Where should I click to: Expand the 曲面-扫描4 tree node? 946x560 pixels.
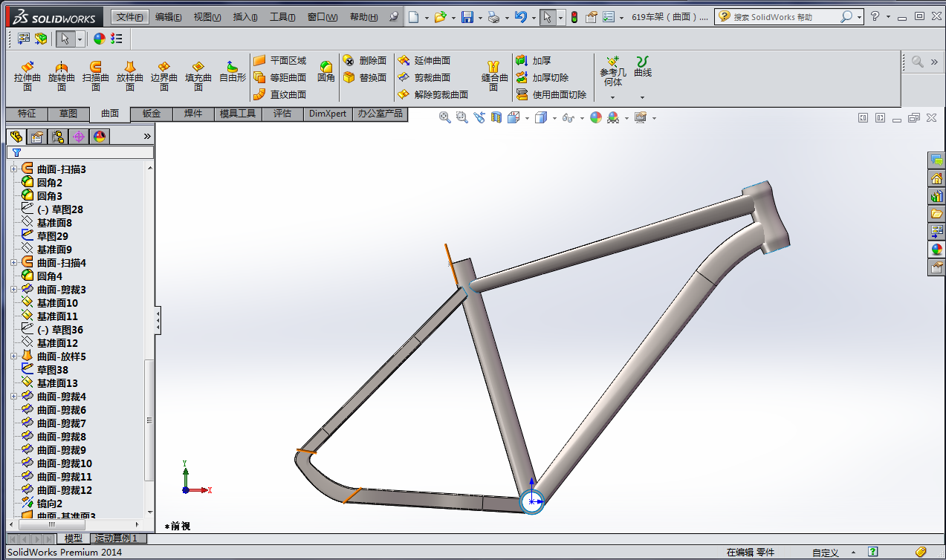pyautogui.click(x=13, y=263)
